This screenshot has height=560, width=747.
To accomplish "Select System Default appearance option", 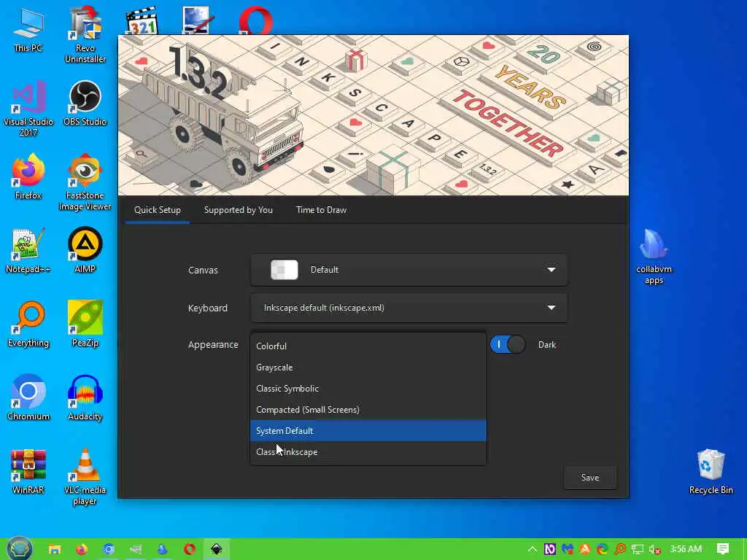I will point(368,430).
